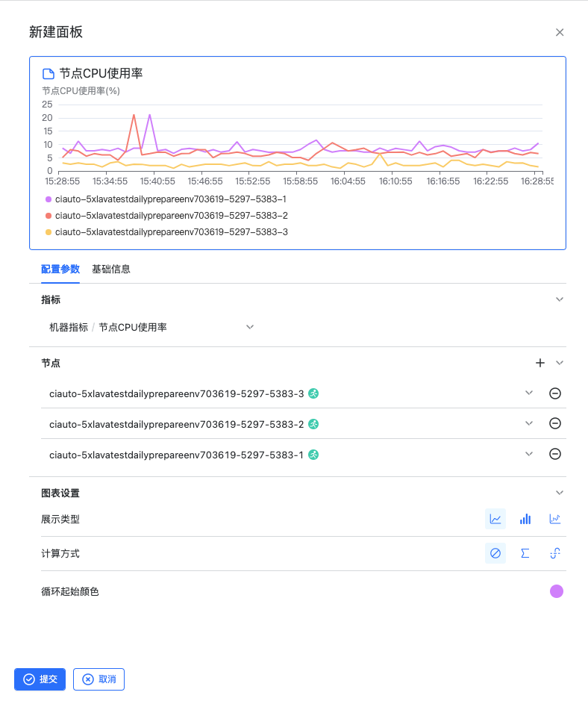Image resolution: width=588 pixels, height=701 pixels.
Task: Toggle legend series ending in 5383-1
Action: coord(170,199)
